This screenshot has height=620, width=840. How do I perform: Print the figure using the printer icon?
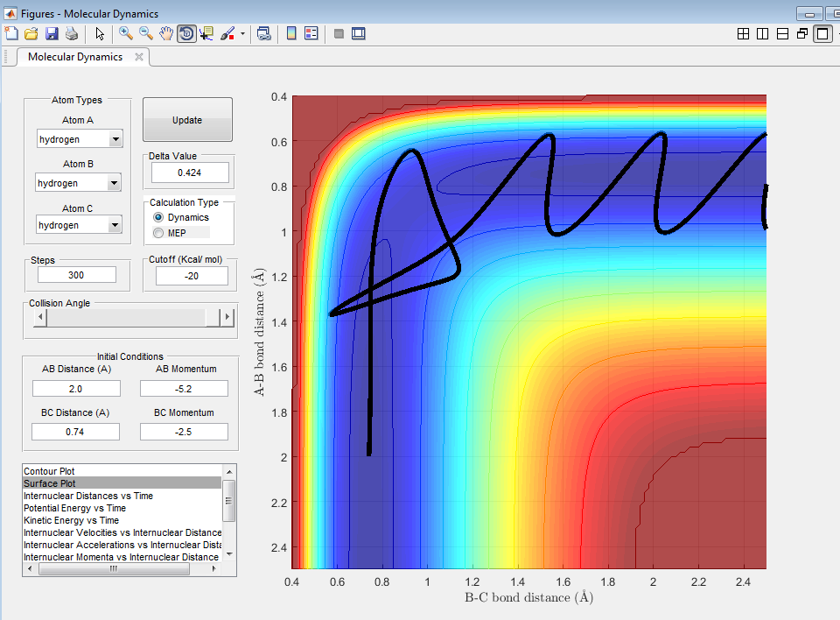pos(71,34)
